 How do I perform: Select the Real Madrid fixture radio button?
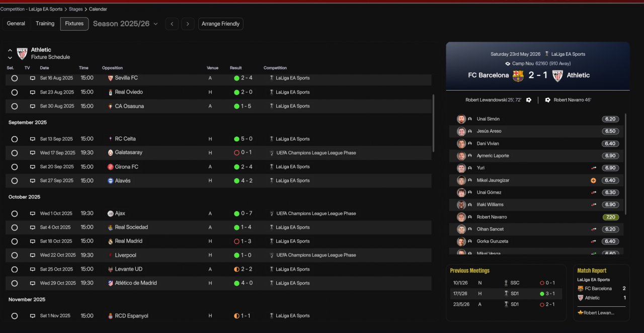(14, 241)
